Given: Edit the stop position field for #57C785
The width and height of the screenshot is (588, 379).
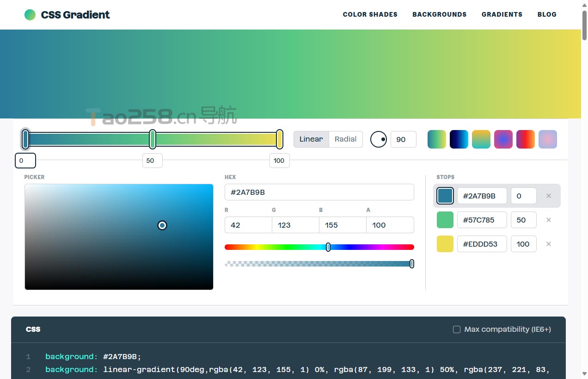Looking at the screenshot, I should point(524,220).
